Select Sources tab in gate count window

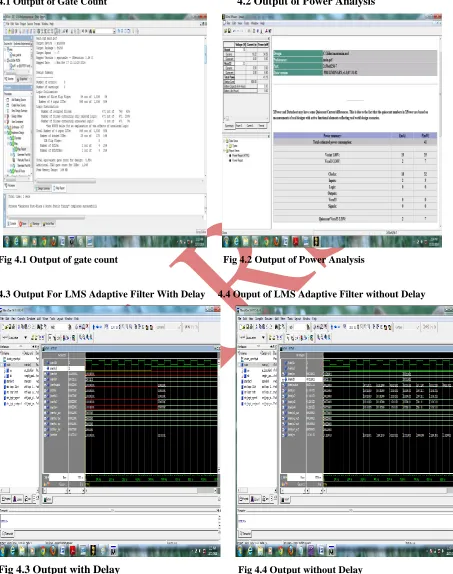(x=10, y=79)
